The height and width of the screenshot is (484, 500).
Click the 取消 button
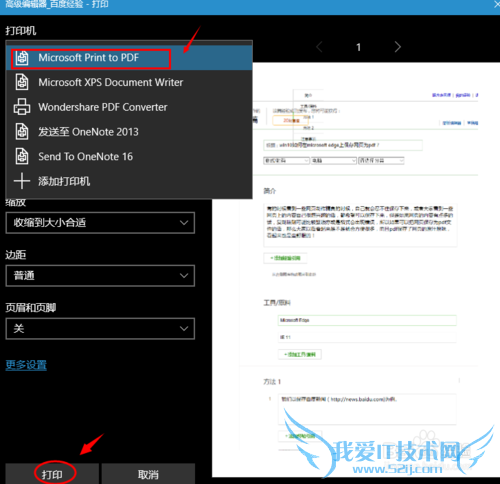pyautogui.click(x=148, y=474)
